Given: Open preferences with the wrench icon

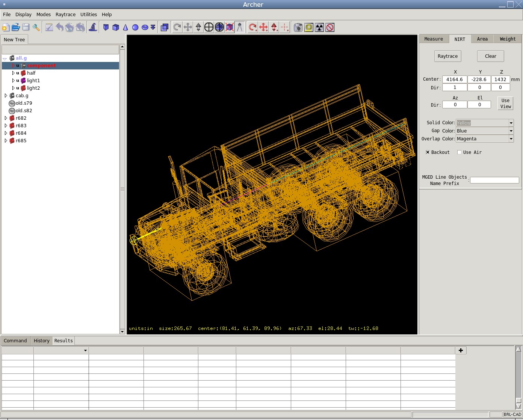Looking at the screenshot, I should click(36, 27).
